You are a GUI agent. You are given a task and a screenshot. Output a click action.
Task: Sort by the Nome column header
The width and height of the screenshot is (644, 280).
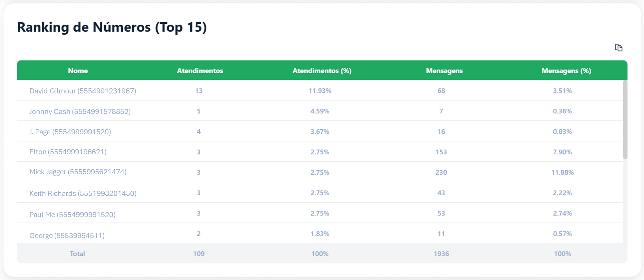pos(78,71)
